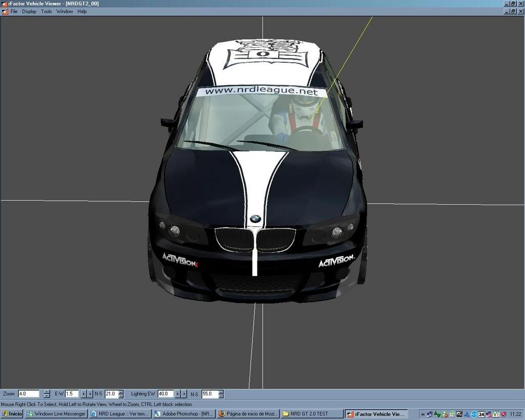525x420 pixels.
Task: Open the Tools menu
Action: [46, 11]
